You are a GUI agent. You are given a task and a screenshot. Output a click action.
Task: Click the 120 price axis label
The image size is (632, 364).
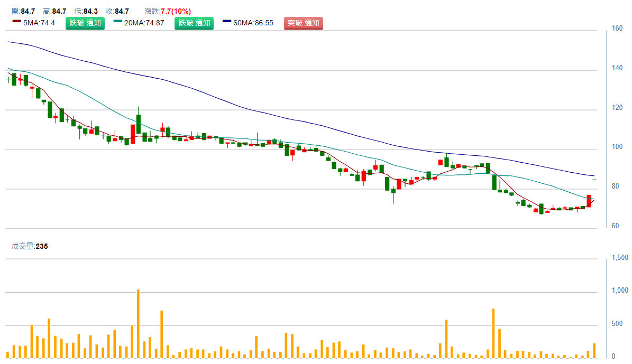point(617,107)
